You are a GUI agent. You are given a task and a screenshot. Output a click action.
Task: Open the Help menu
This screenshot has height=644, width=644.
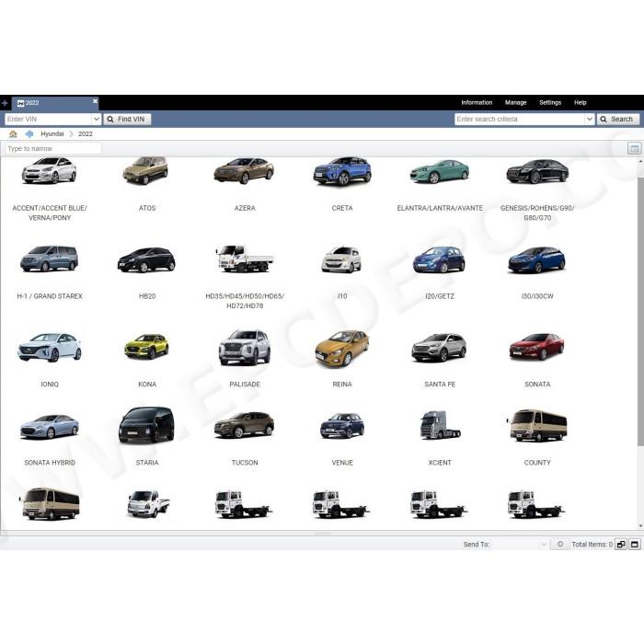coord(580,103)
